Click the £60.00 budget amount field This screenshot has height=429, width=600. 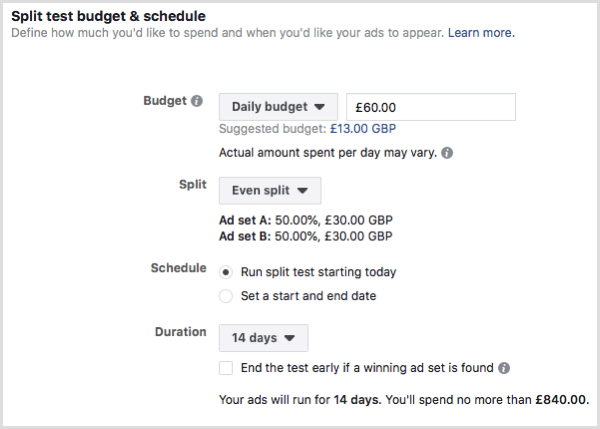(x=431, y=107)
